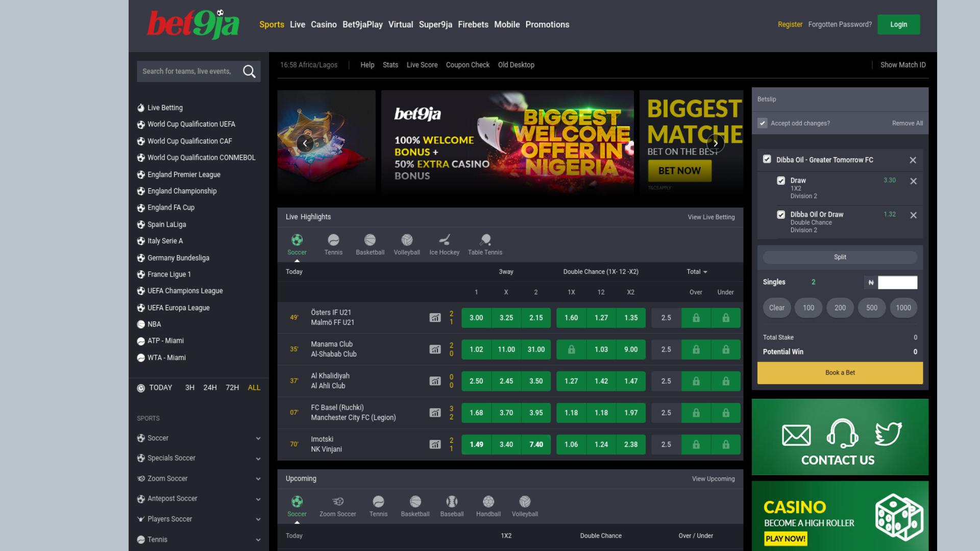Expand Antepost Soccer category
Viewport: 980px width, 551px height.
tap(199, 498)
